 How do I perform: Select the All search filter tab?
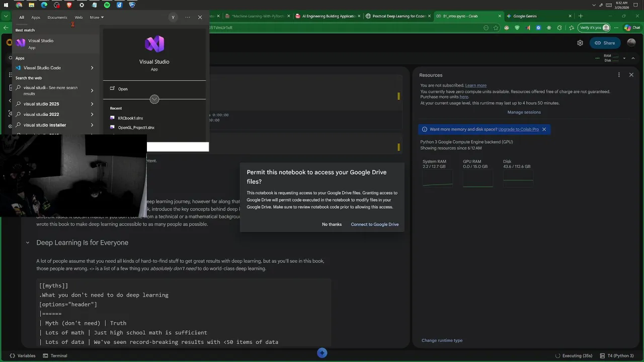22,17
